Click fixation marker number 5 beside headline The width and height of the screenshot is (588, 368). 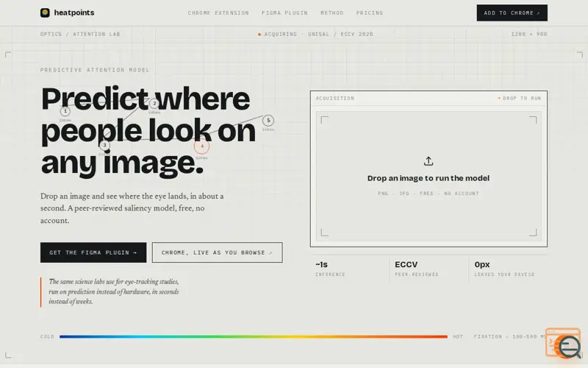click(x=268, y=121)
